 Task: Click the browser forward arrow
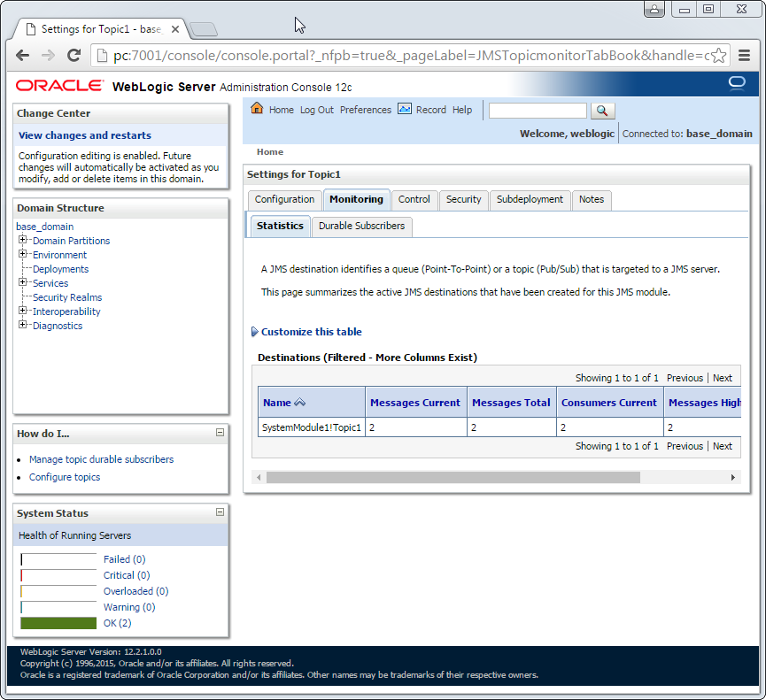pyautogui.click(x=48, y=56)
